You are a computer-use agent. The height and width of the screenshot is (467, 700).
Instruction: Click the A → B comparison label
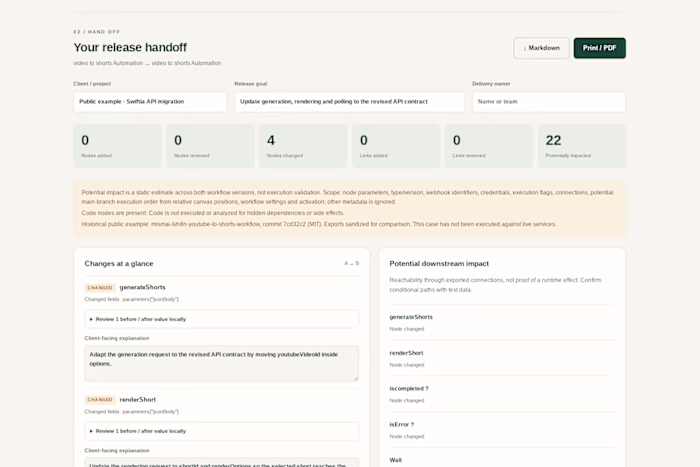(351, 263)
